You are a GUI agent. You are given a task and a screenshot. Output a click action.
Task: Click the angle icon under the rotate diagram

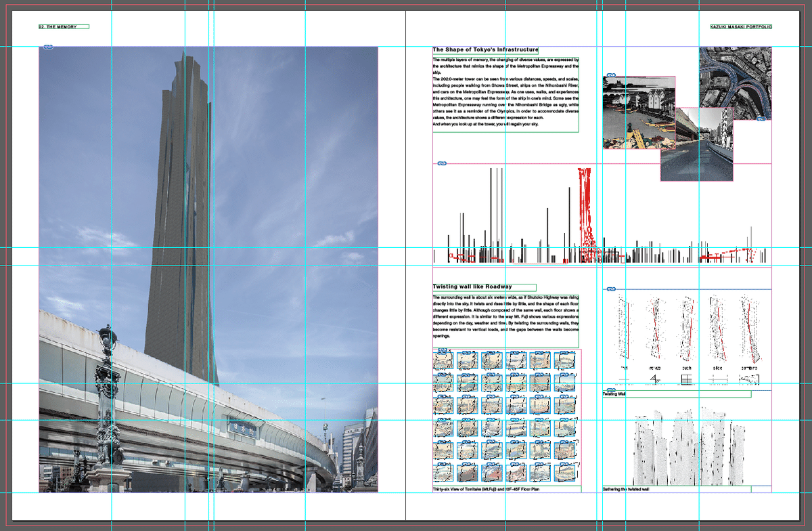click(654, 379)
